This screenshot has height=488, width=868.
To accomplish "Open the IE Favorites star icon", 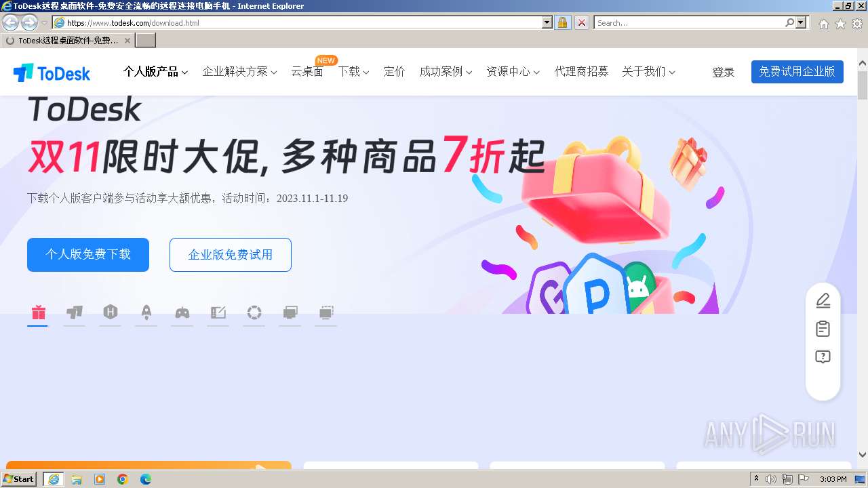I will (x=840, y=24).
